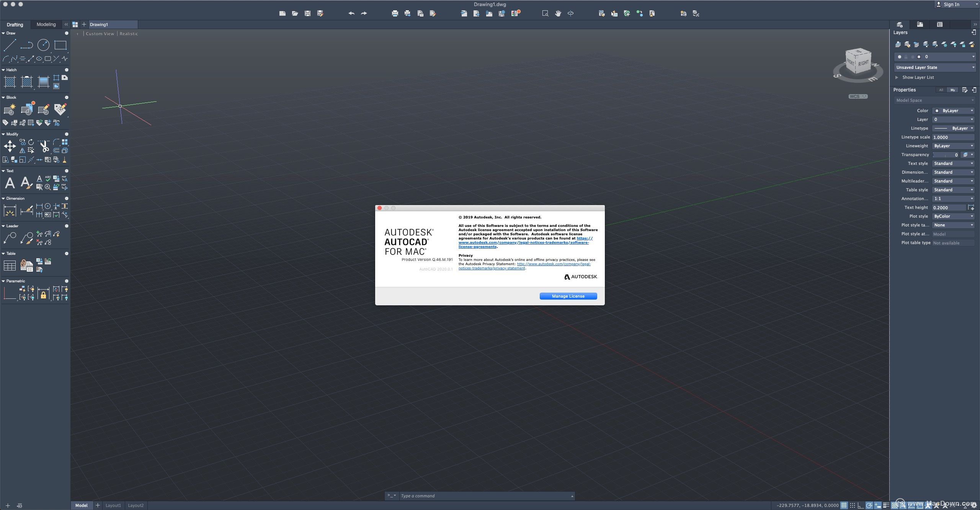Image resolution: width=980 pixels, height=510 pixels.
Task: Open the Text style dropdown
Action: point(953,163)
